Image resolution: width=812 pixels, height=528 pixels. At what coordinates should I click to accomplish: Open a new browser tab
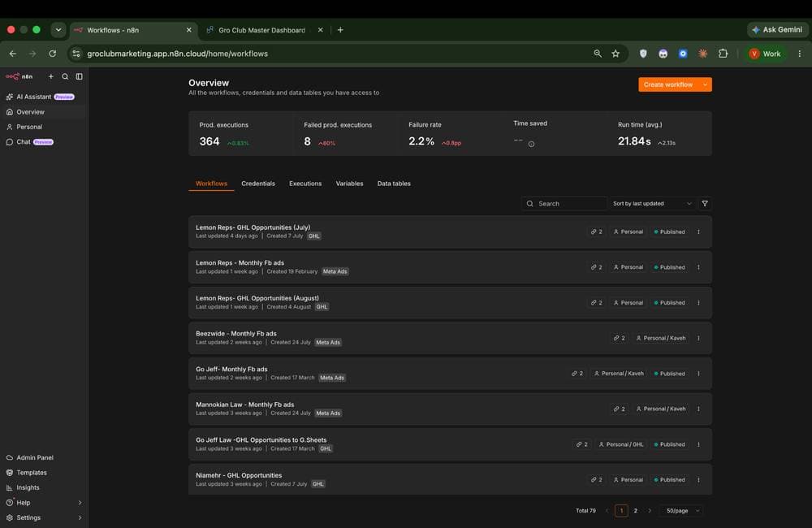[340, 30]
